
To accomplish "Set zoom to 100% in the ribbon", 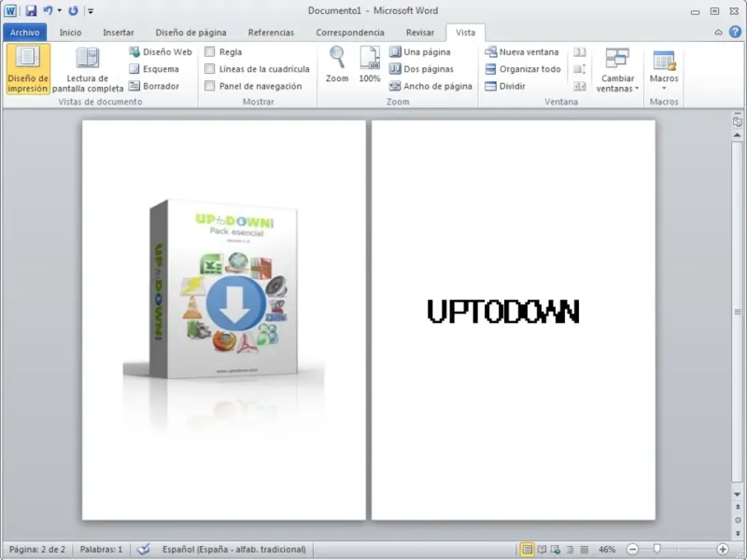I will [370, 64].
